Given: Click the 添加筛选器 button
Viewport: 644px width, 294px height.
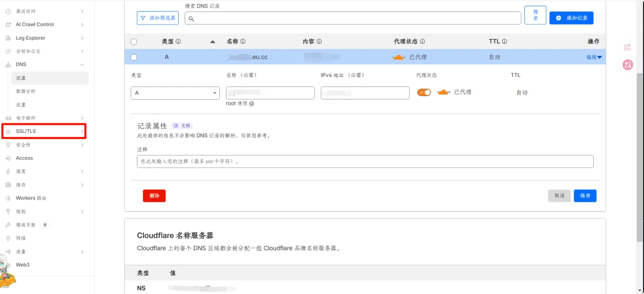Looking at the screenshot, I should point(157,18).
